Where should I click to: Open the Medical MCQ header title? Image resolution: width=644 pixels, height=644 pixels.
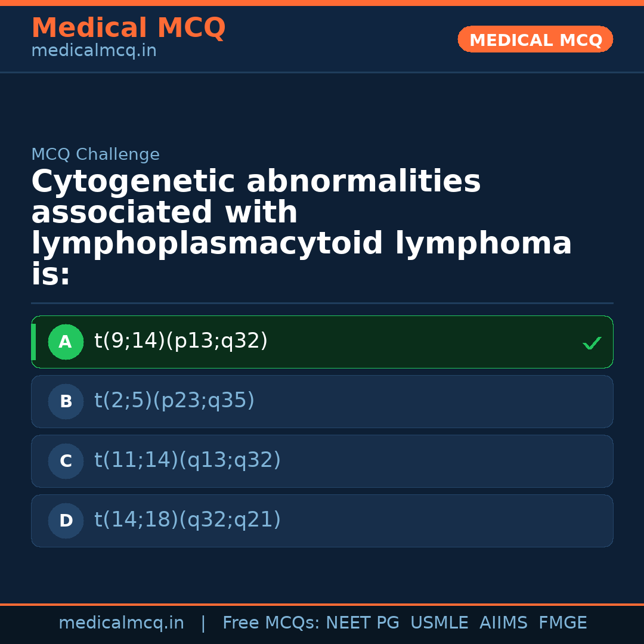128,28
